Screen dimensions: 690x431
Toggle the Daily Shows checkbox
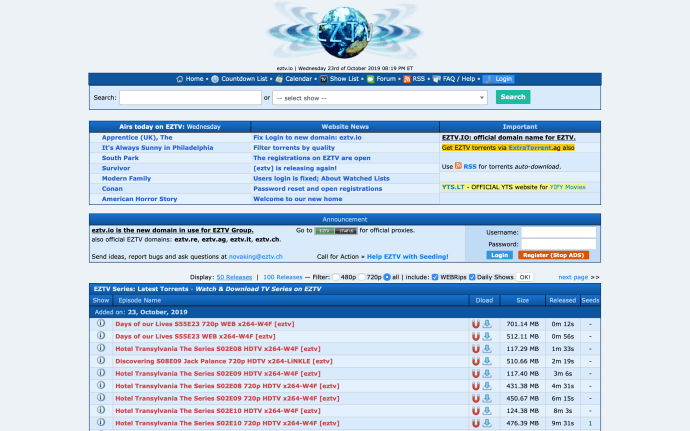[473, 276]
